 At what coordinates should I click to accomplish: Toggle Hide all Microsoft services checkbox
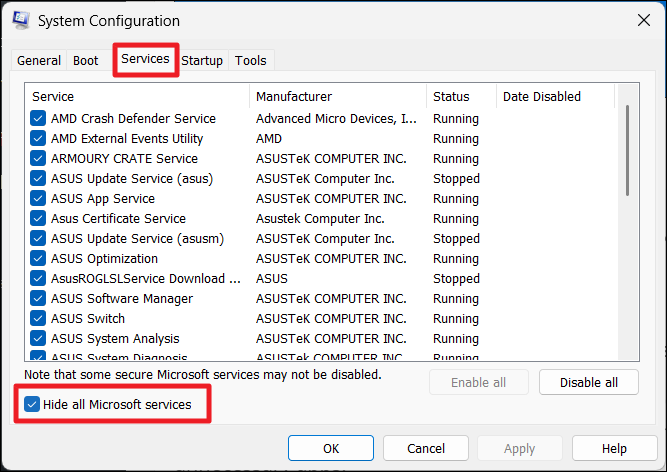point(33,405)
